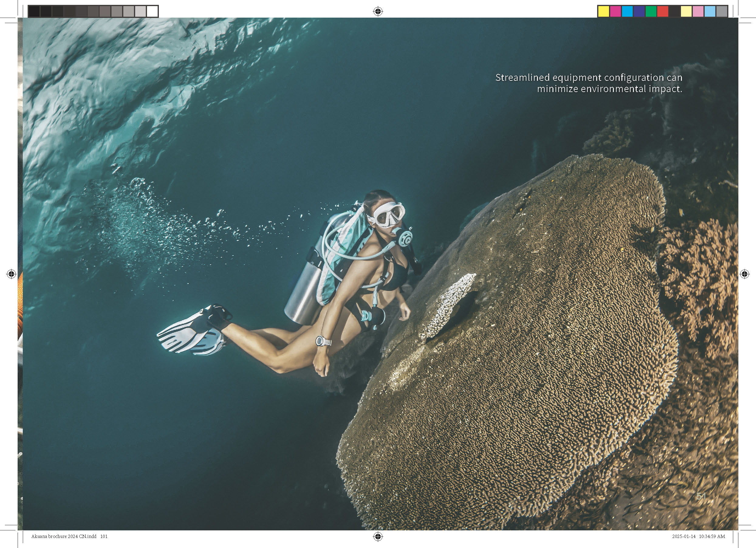Click the light pink swatch in color bar
This screenshot has height=548, width=756.
(x=698, y=11)
